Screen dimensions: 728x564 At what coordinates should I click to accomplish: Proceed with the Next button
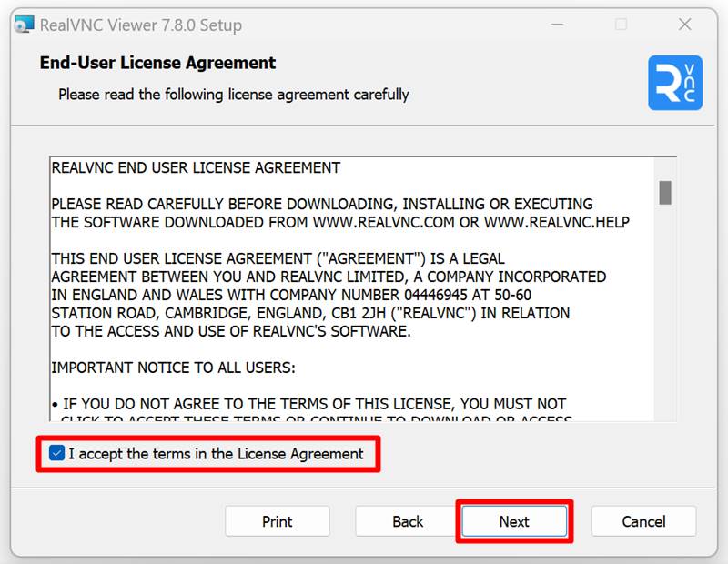tap(514, 521)
